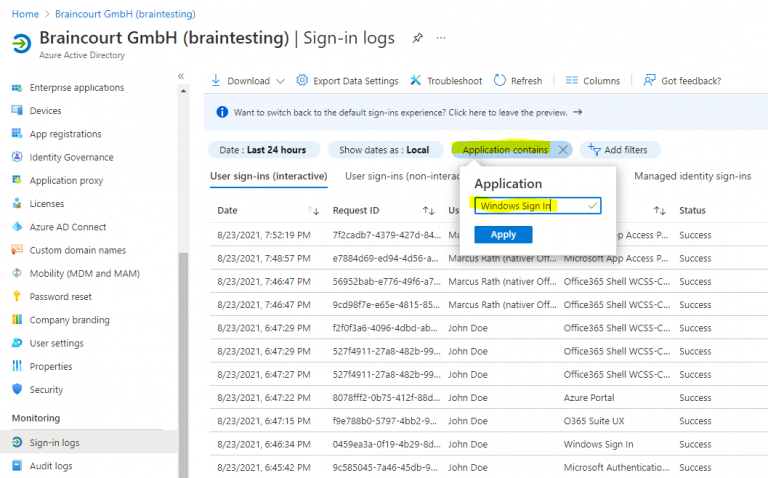Click the Licenses icon

[x=17, y=203]
